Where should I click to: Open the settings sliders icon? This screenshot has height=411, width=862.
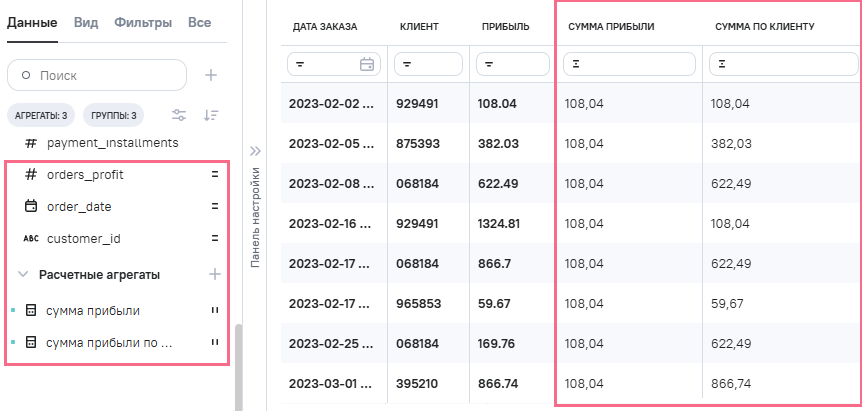coord(179,115)
